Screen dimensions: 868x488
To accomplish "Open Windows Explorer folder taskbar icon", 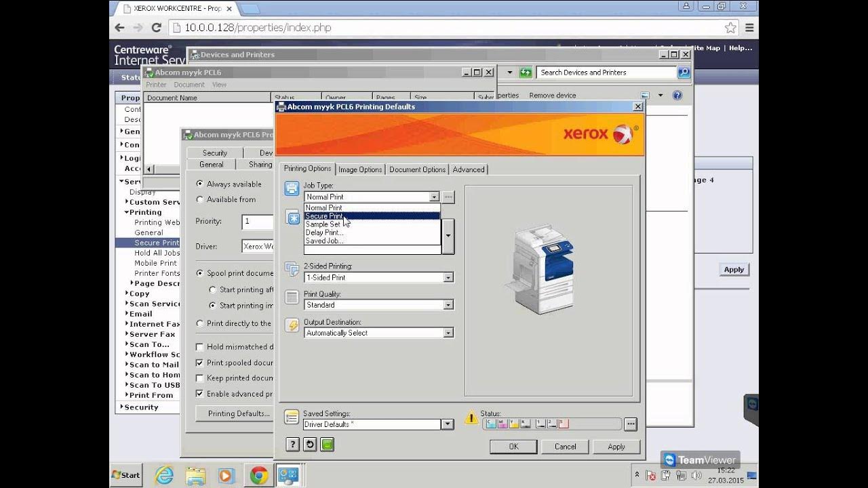I will [195, 475].
